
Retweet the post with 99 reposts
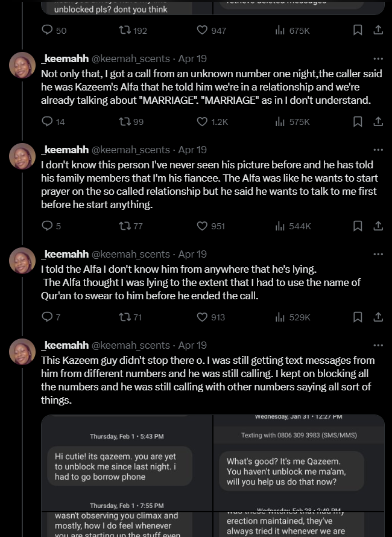[x=124, y=122]
